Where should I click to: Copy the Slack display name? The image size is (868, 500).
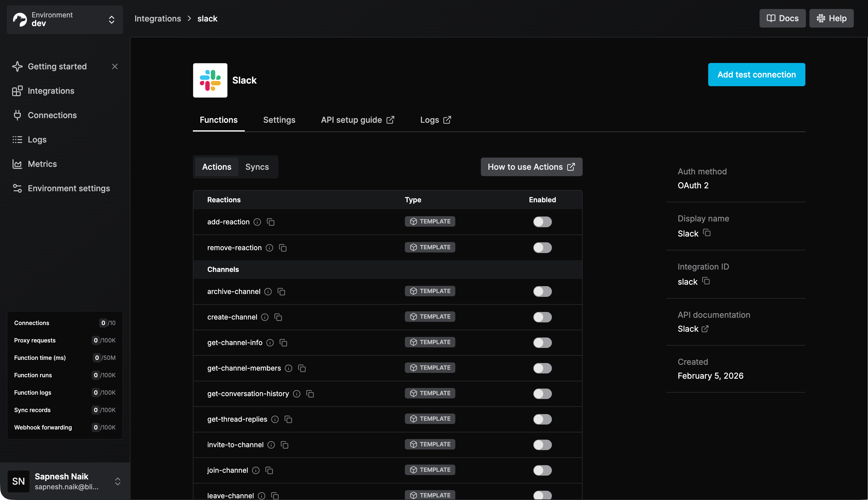[x=707, y=233]
